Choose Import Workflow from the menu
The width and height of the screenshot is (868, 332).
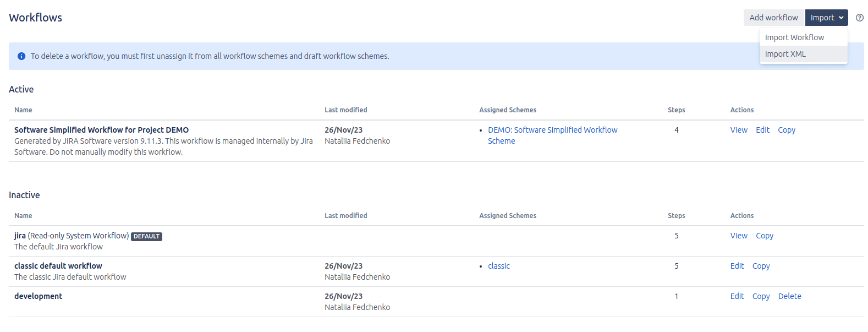coord(803,37)
